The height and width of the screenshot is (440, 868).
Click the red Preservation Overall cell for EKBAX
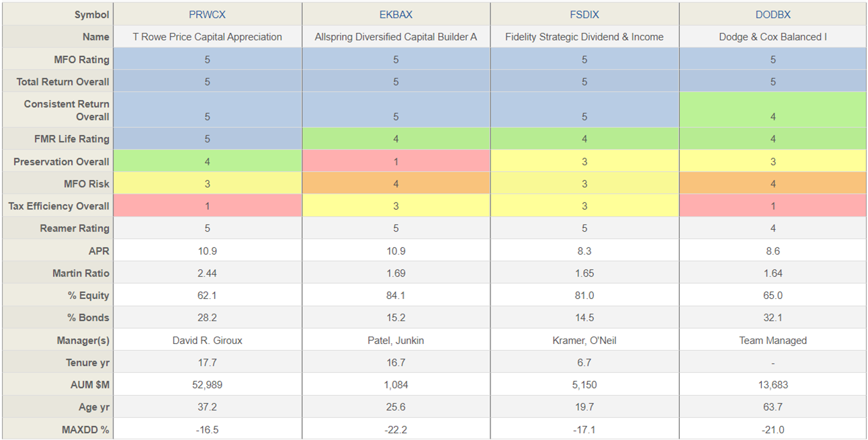point(396,161)
